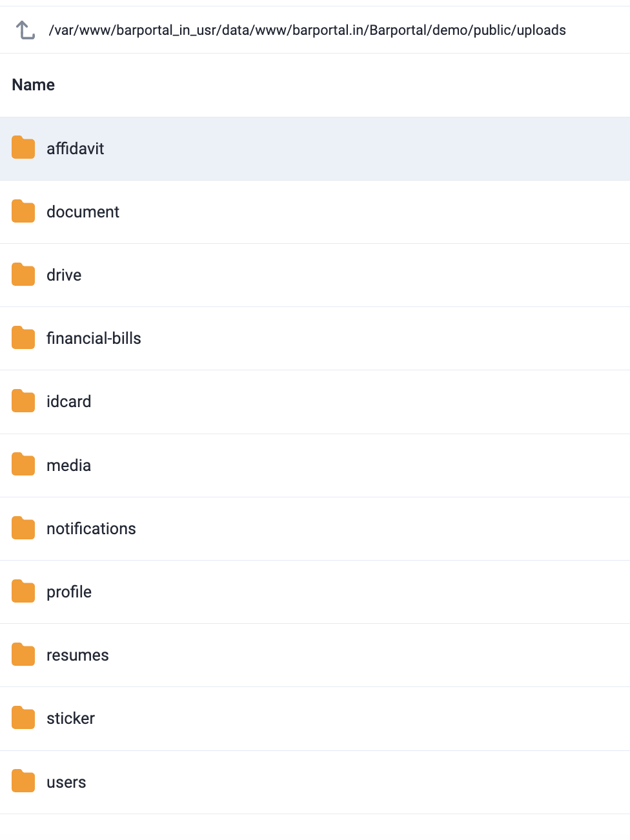This screenshot has height=840, width=630.
Task: Select the resumes folder name
Action: (77, 655)
